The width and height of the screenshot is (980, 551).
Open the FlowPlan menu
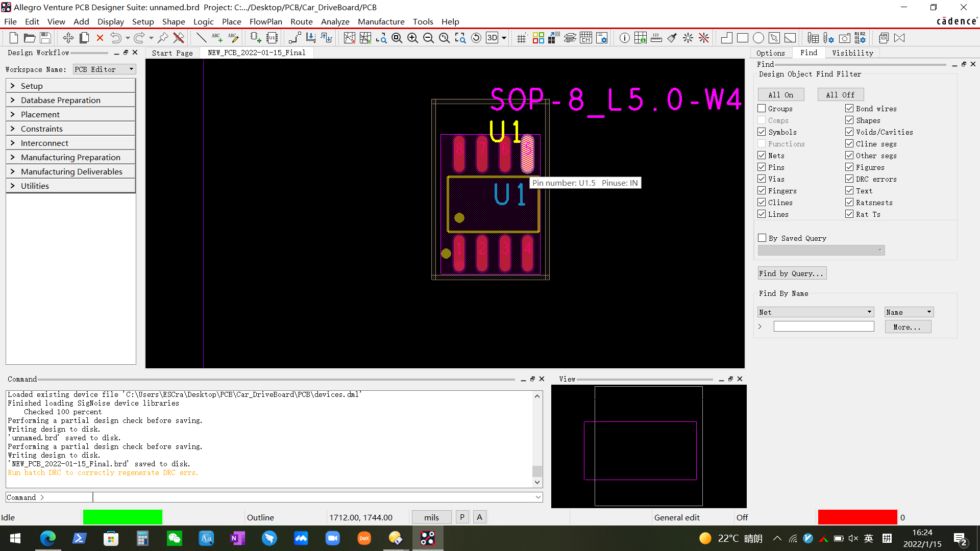click(x=266, y=21)
